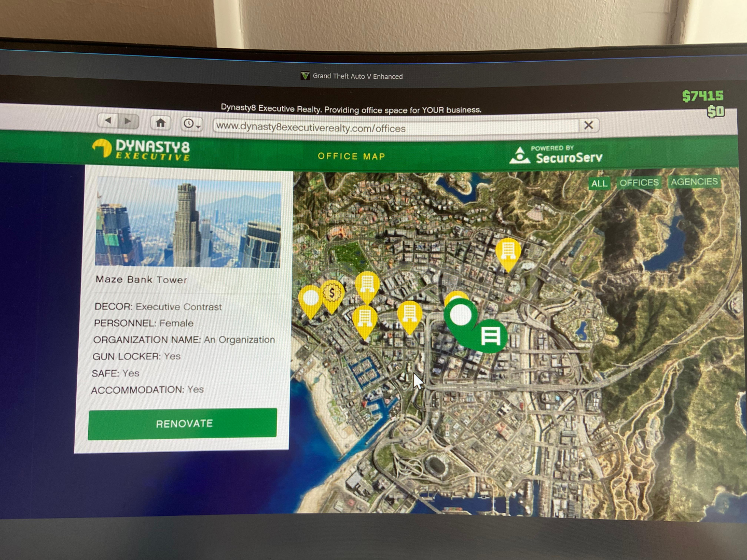This screenshot has width=747, height=560.
Task: Filter map by AGENCIES
Action: pyautogui.click(x=694, y=181)
